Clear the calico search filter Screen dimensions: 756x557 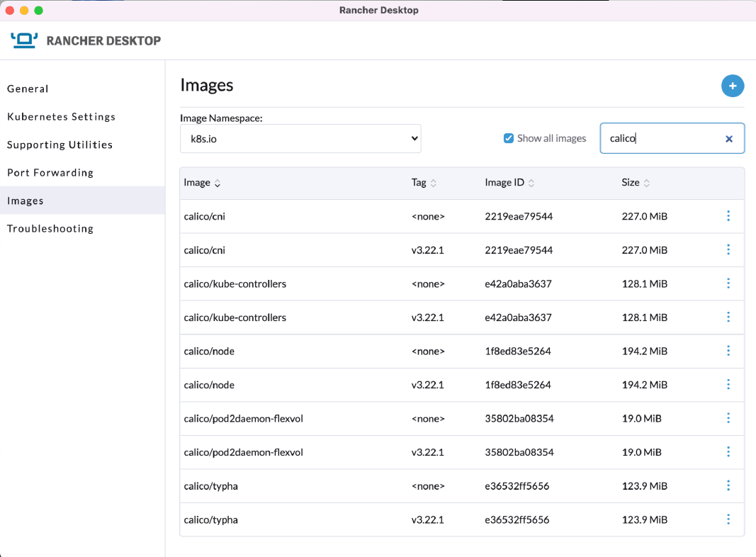(728, 139)
